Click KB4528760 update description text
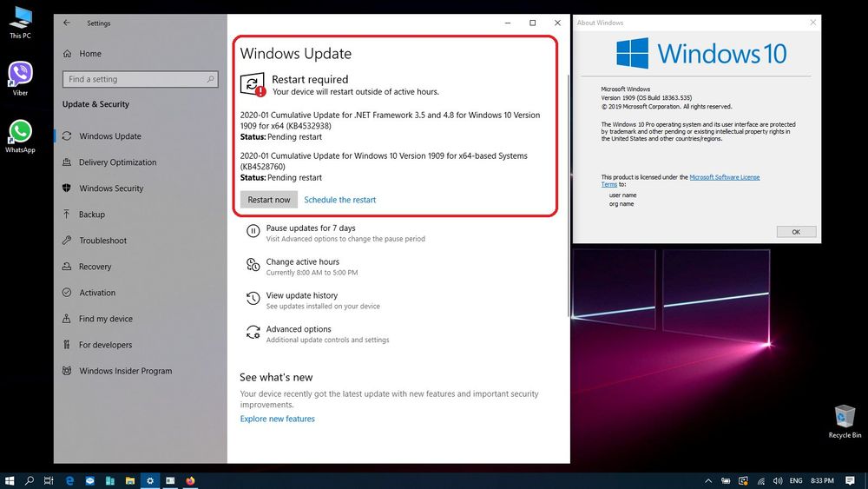 point(384,162)
